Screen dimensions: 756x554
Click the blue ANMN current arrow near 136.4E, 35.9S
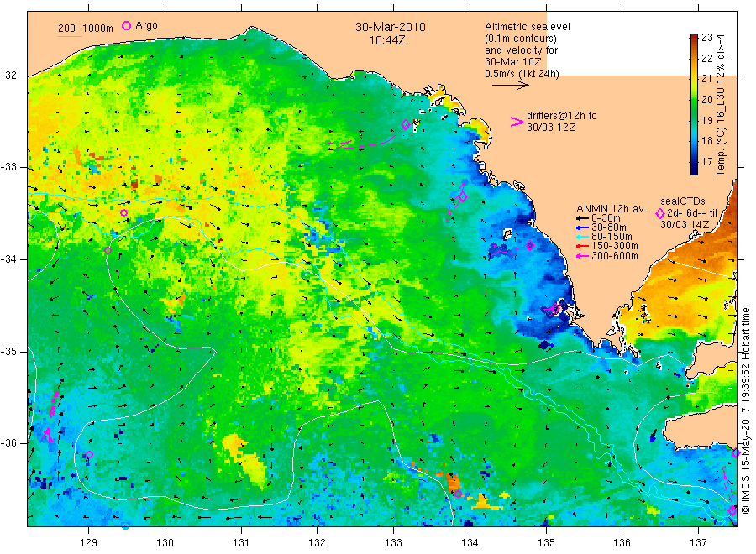[x=654, y=436]
